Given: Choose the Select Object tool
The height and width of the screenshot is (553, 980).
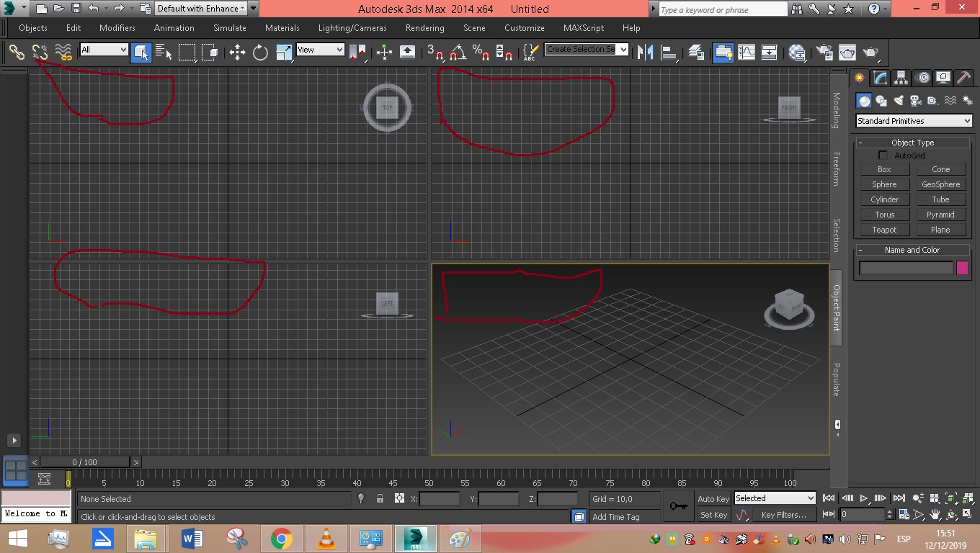Looking at the screenshot, I should tap(141, 52).
